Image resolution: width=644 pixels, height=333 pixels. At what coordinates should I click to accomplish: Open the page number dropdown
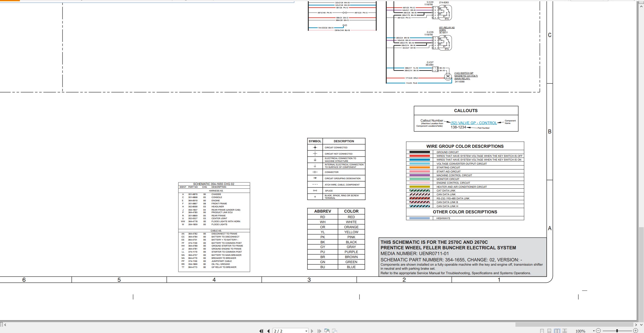[x=306, y=331]
